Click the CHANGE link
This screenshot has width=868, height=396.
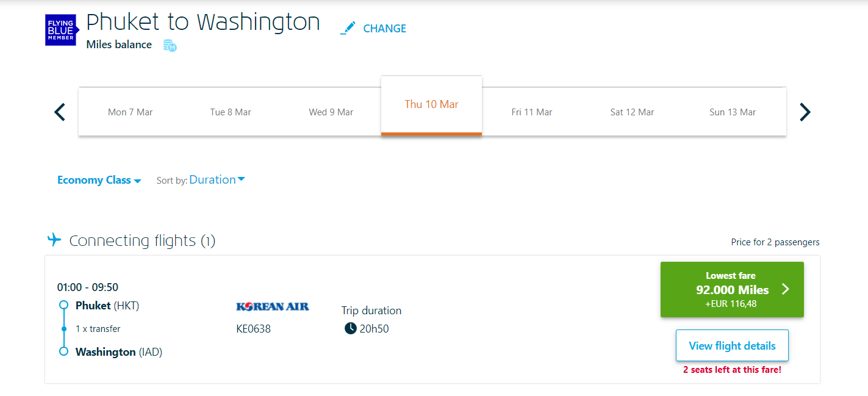coord(385,28)
